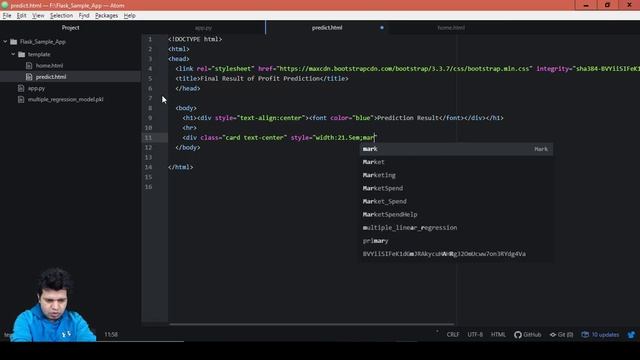Choose 'MarketSpend' autocomplete suggestion
This screenshot has height=360, width=640.
pos(456,188)
